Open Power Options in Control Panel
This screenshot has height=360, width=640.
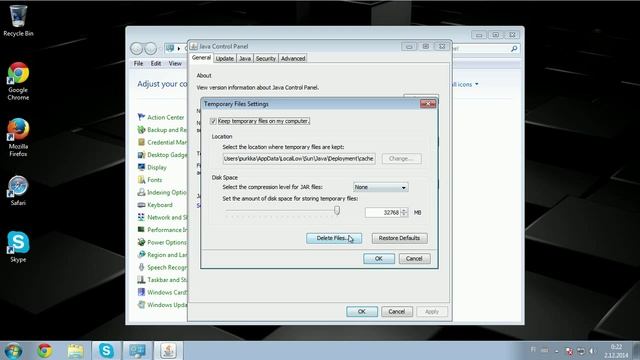(162, 242)
